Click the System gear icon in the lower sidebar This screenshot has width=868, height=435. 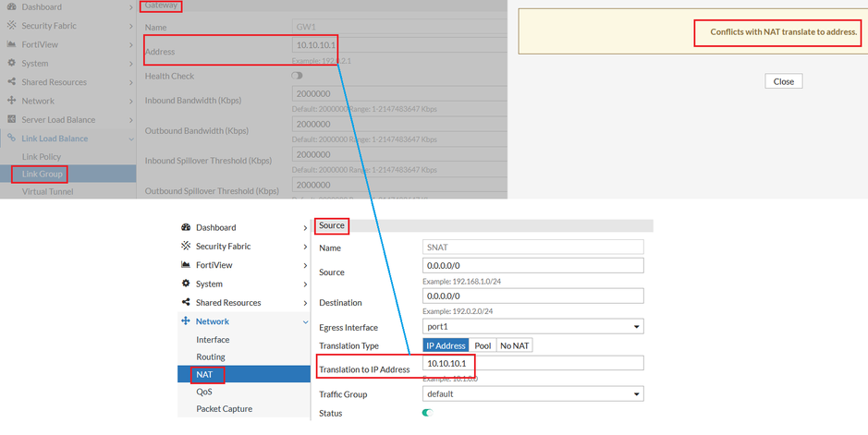(x=186, y=284)
